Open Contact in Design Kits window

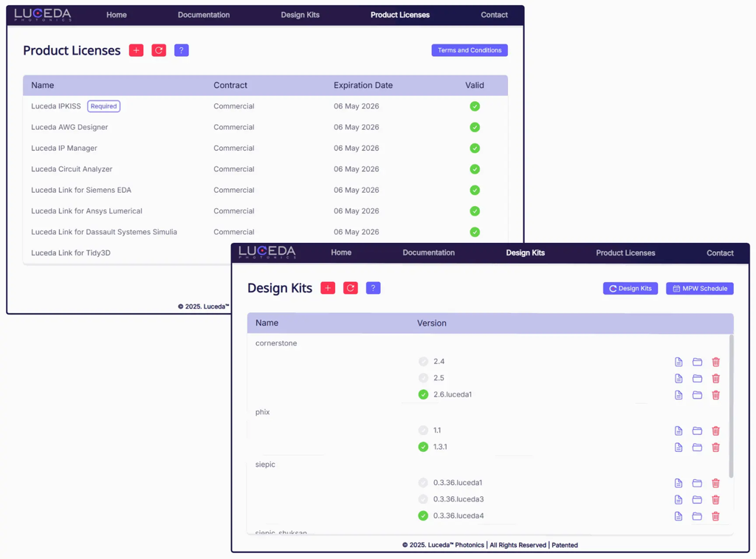pos(720,253)
